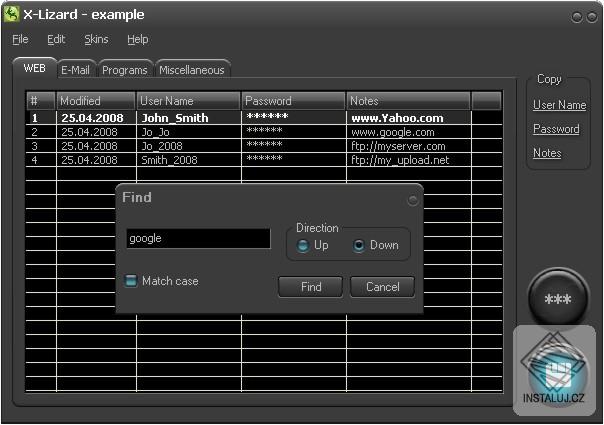
Task: Sort by the User Name column header
Action: [189, 101]
